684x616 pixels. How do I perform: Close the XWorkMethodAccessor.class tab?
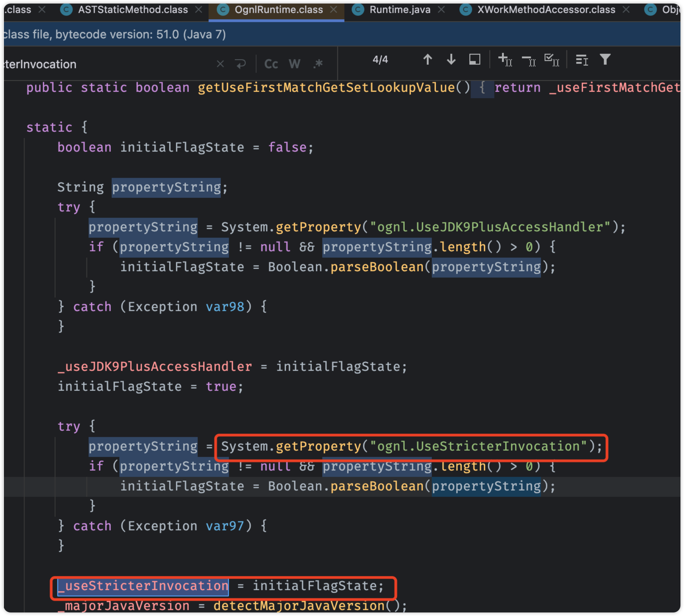tap(626, 10)
